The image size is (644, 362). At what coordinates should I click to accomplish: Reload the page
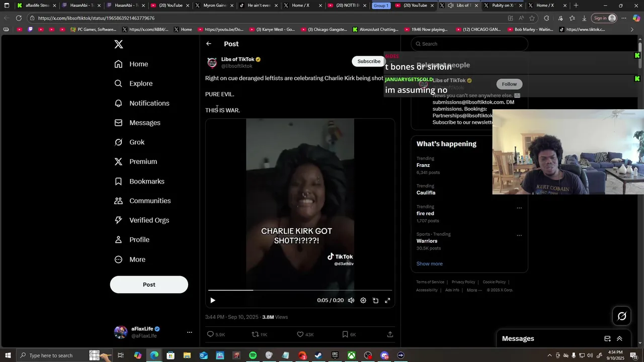pos(19,18)
